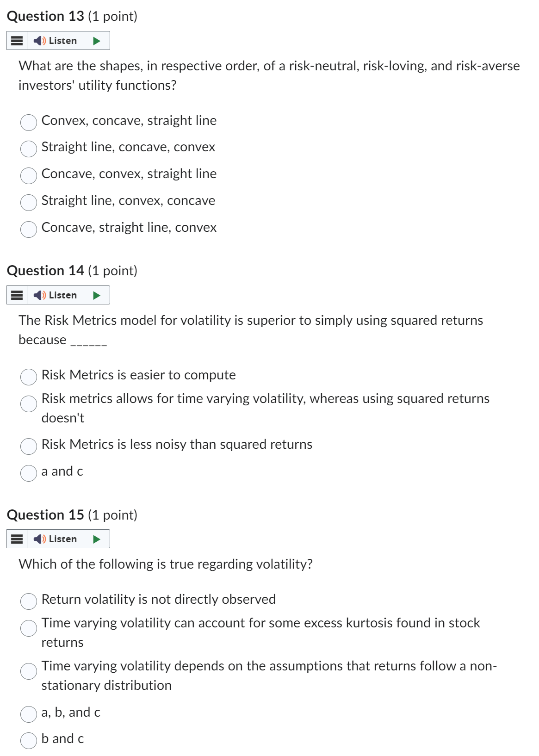
Task: Select 'Return volatility is not directly observed'
Action: click(28, 600)
